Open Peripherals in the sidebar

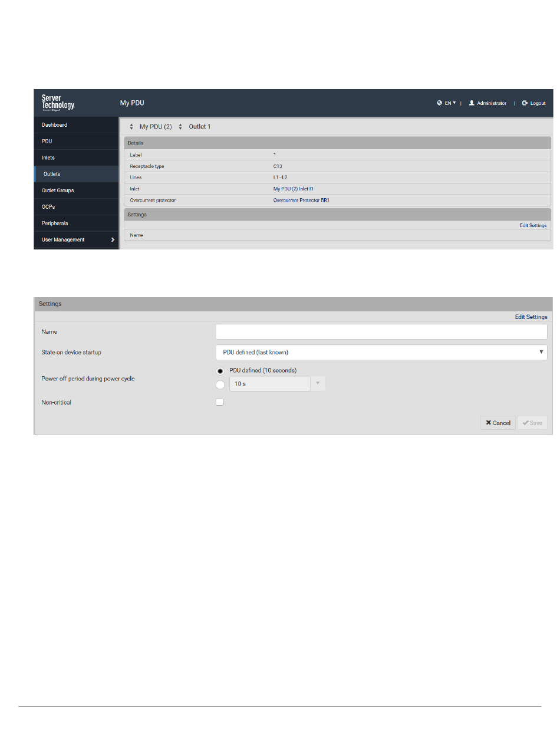77,223
